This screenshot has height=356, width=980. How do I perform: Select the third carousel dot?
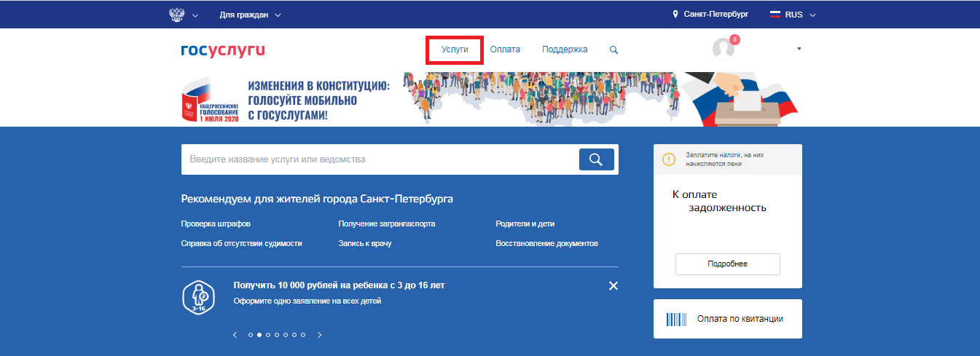[x=268, y=335]
